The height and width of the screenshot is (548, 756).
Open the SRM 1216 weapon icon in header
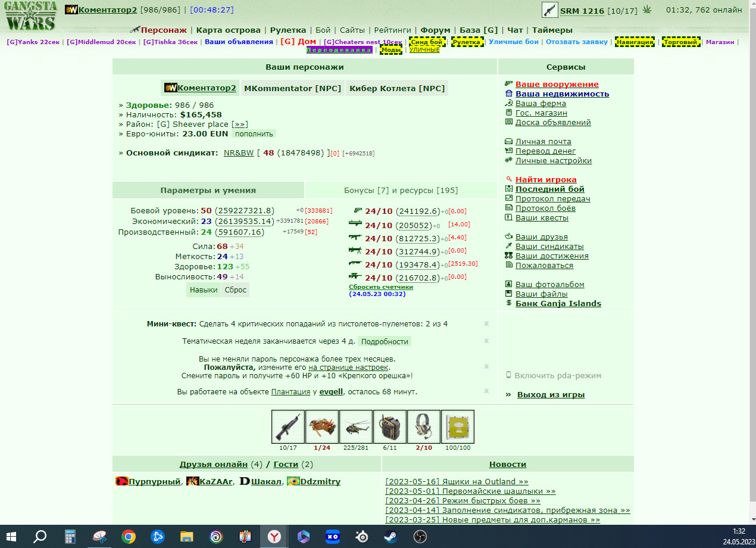[x=550, y=10]
